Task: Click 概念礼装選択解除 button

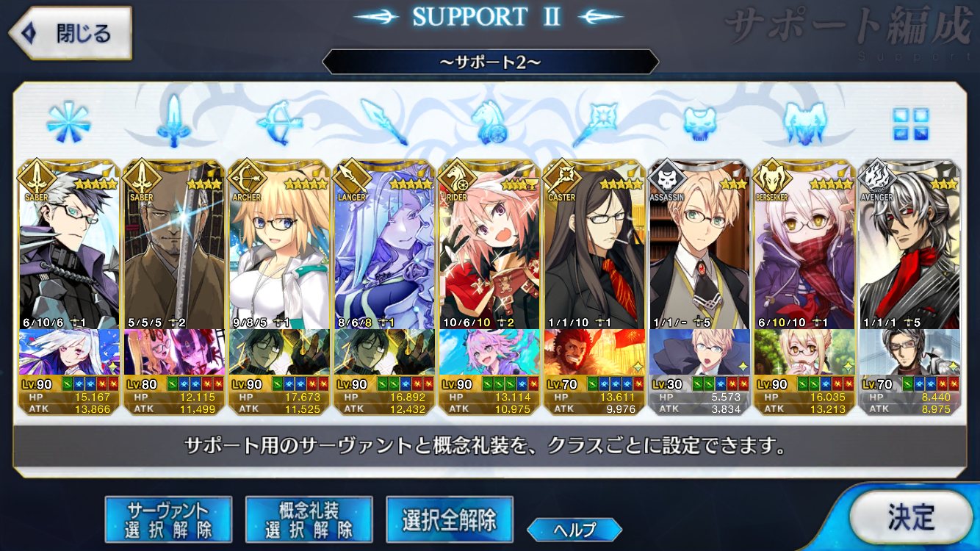Action: pyautogui.click(x=309, y=519)
